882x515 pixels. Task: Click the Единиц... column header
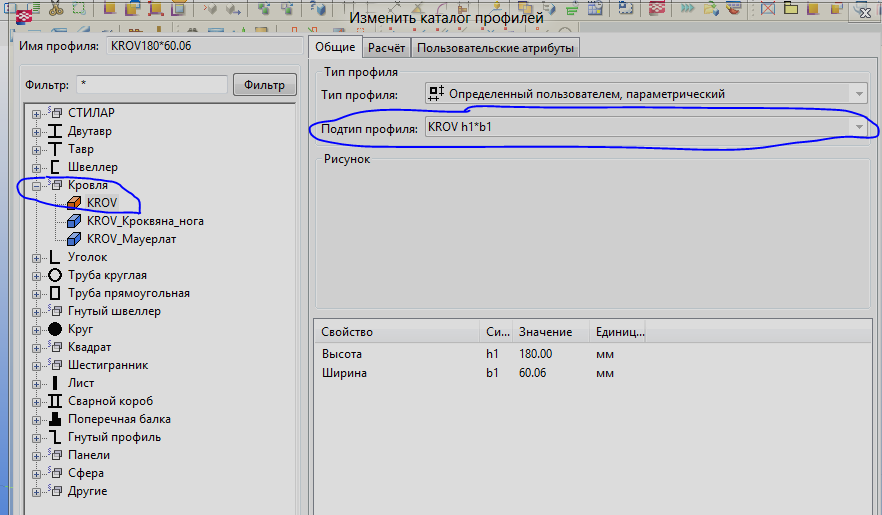pyautogui.click(x=617, y=332)
